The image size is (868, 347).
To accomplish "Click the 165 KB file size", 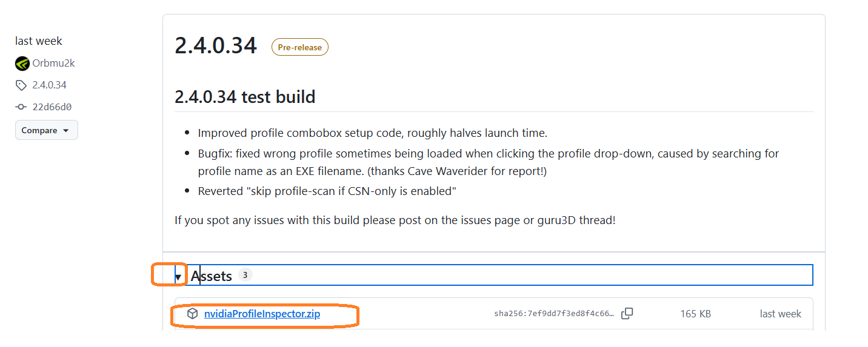I will point(695,314).
